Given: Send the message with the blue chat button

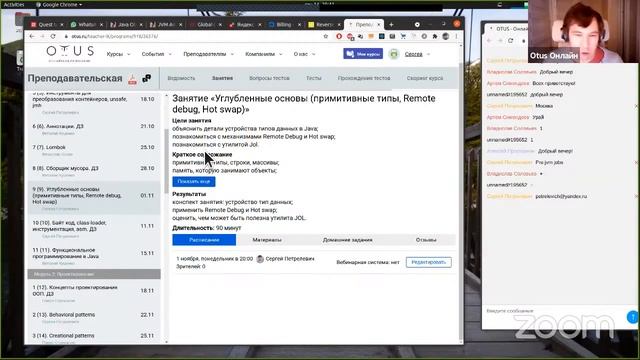Looking at the screenshot, I should pos(632,317).
